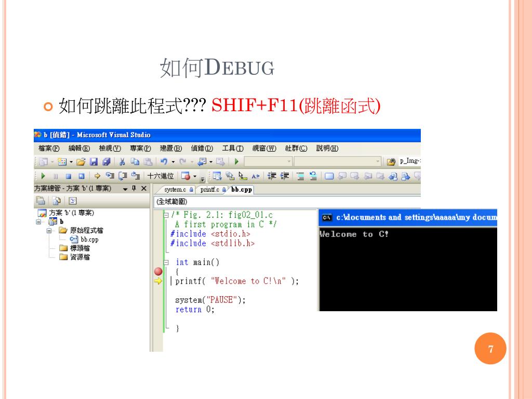This screenshot has height=399, width=532.
Task: Click the Restart debugging icon
Action: click(x=82, y=176)
